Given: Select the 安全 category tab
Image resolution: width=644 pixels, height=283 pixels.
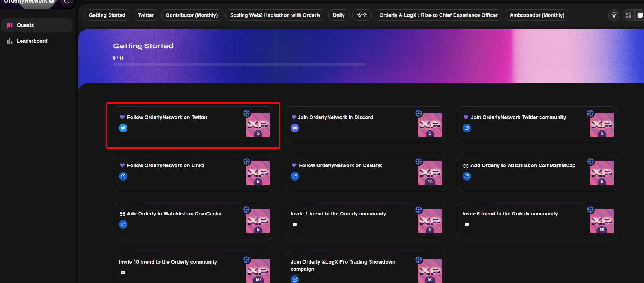Looking at the screenshot, I should (362, 15).
